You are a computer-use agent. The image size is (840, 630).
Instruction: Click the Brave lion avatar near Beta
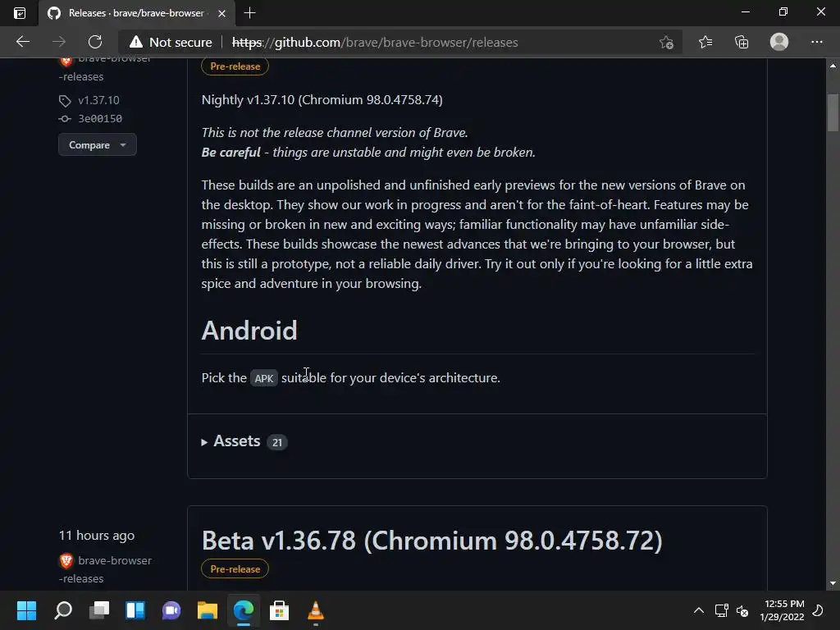(66, 560)
